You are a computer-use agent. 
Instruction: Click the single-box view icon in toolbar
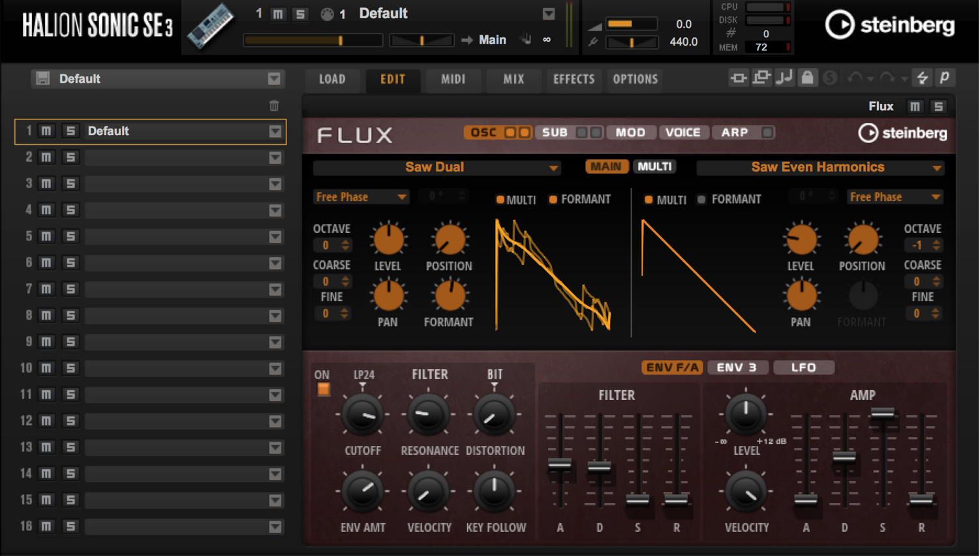pyautogui.click(x=739, y=78)
